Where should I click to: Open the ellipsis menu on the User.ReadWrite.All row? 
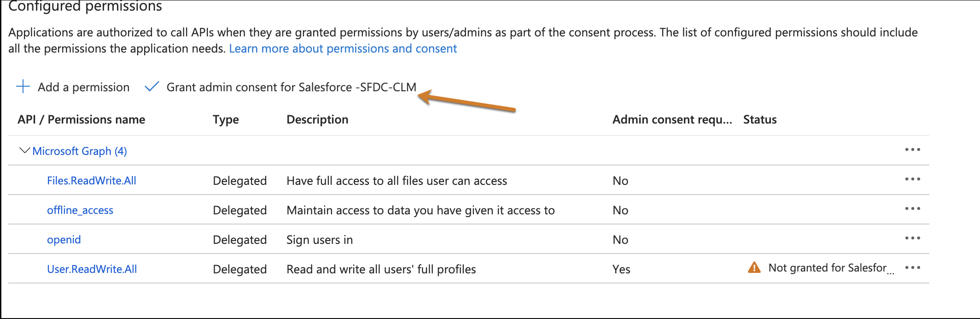[x=913, y=268]
